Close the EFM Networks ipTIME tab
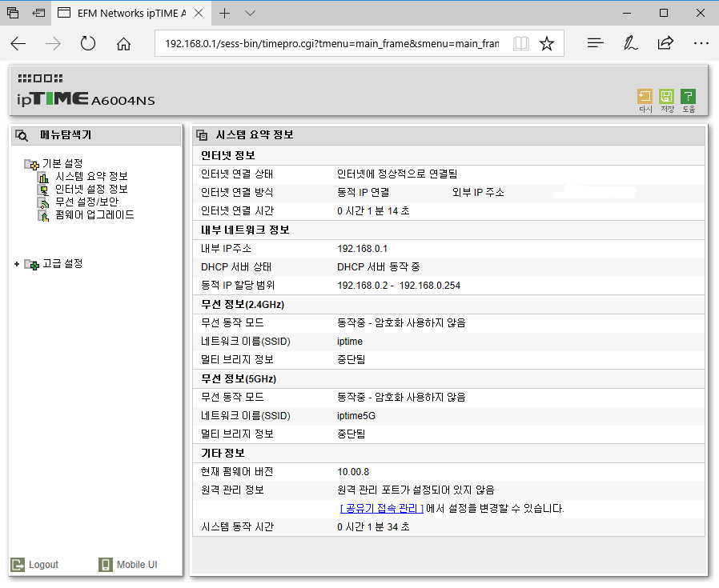Image resolution: width=719 pixels, height=588 pixels. point(199,14)
